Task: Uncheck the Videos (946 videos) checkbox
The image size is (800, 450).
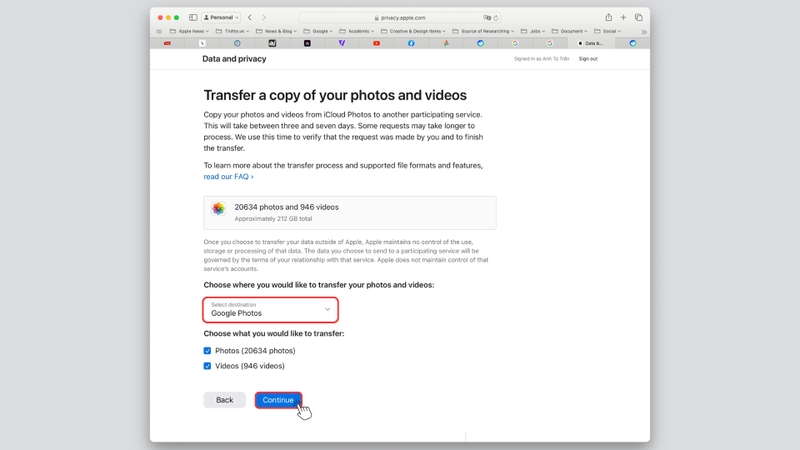Action: tap(207, 366)
